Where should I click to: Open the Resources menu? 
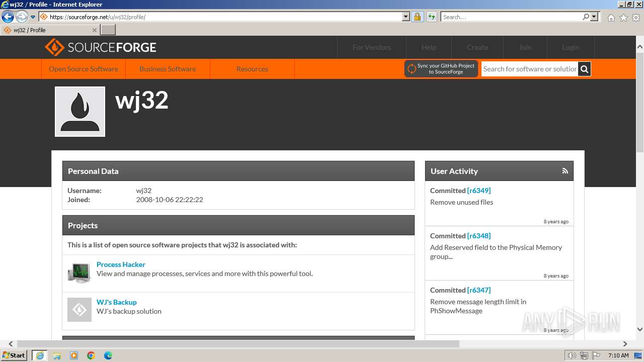(x=252, y=69)
